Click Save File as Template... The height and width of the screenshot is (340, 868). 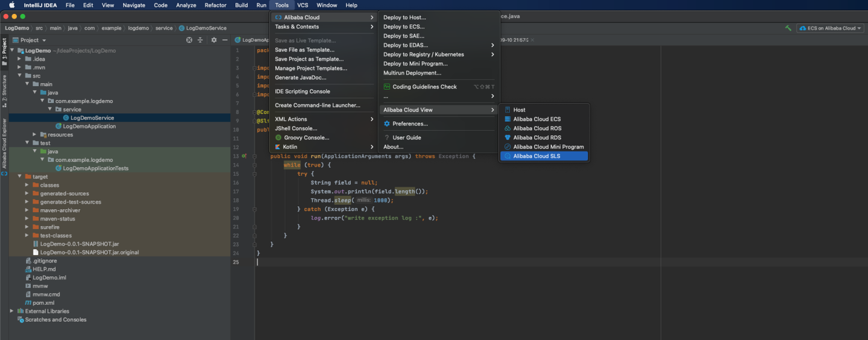[x=324, y=50]
